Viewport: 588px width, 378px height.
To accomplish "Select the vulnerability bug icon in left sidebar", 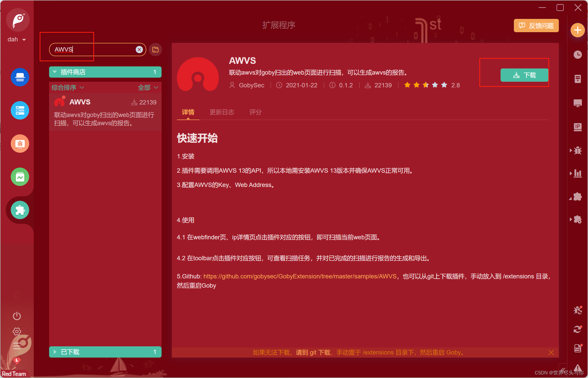I will point(20,144).
